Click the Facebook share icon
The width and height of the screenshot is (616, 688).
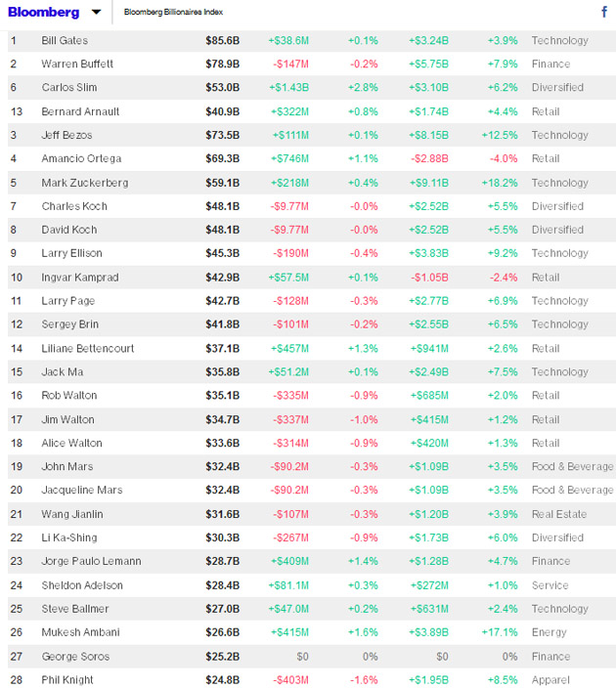coord(603,13)
